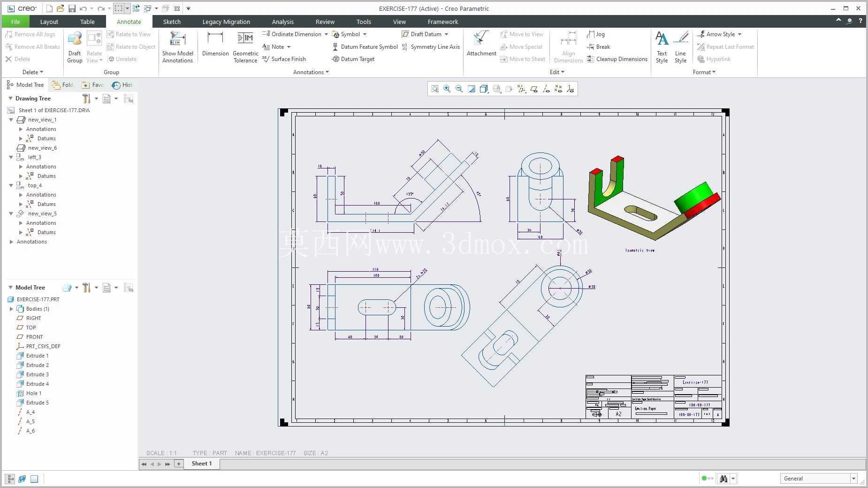Add a Datum Feature Symbol
Image resolution: width=868 pixels, height=488 pixels.
tap(365, 47)
